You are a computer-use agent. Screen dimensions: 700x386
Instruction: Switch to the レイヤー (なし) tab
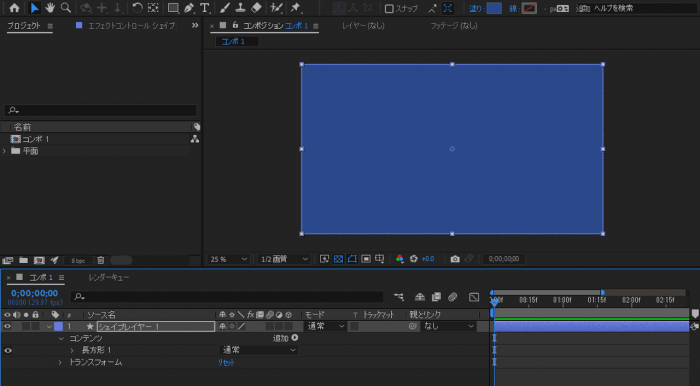(363, 26)
